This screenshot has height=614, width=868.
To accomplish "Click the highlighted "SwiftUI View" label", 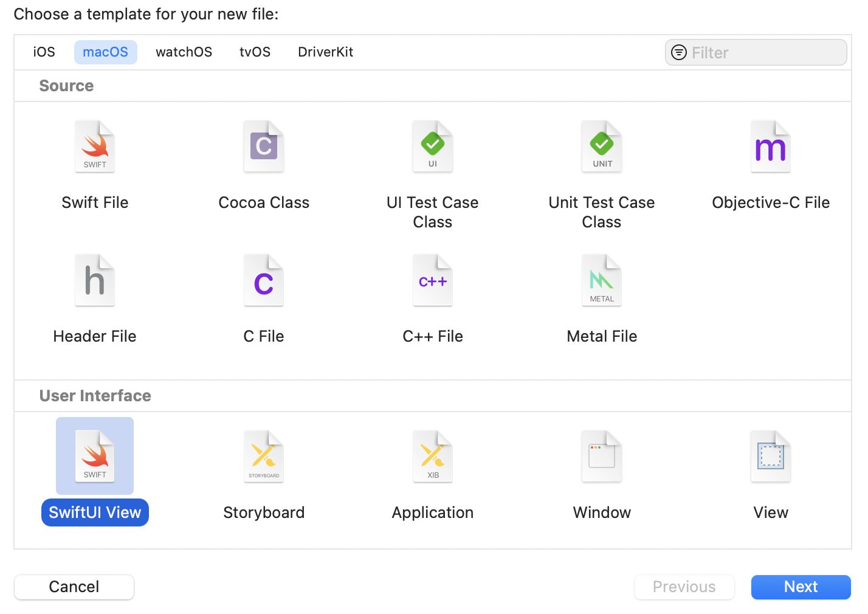I will 95,512.
